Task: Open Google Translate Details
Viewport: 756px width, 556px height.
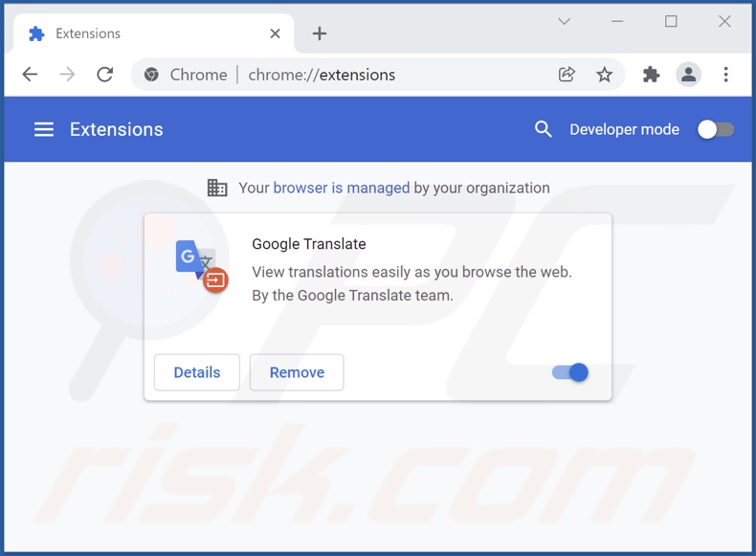Action: [x=197, y=372]
